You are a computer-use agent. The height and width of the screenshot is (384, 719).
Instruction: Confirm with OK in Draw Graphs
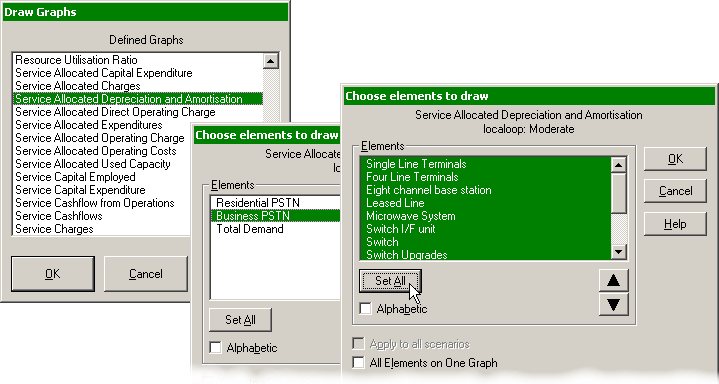[x=53, y=274]
